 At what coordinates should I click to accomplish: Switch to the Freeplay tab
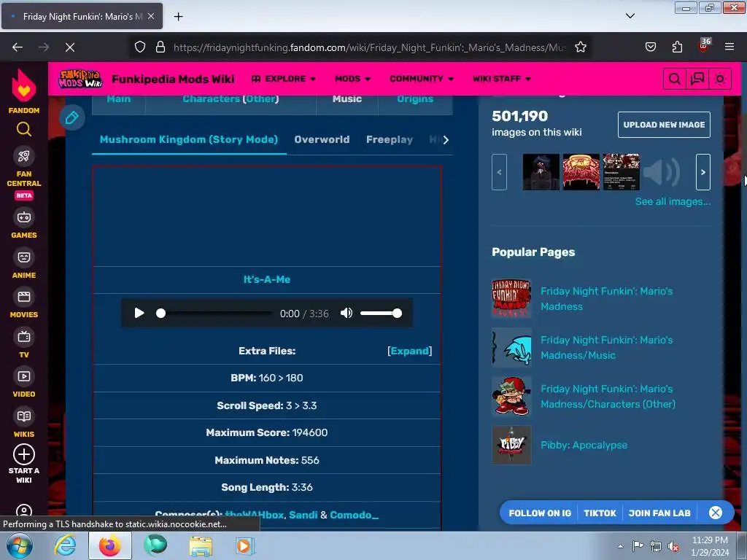[x=390, y=139]
